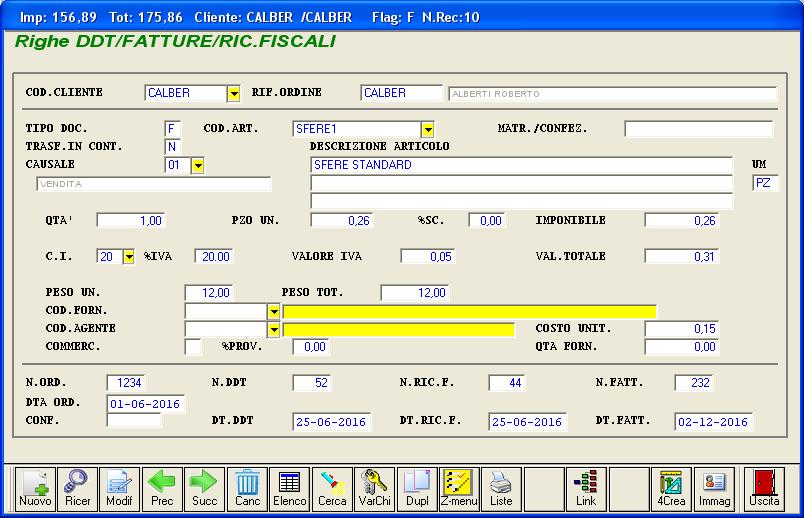Click the SFERE STANDARD description field
The width and height of the screenshot is (804, 518).
[x=521, y=165]
